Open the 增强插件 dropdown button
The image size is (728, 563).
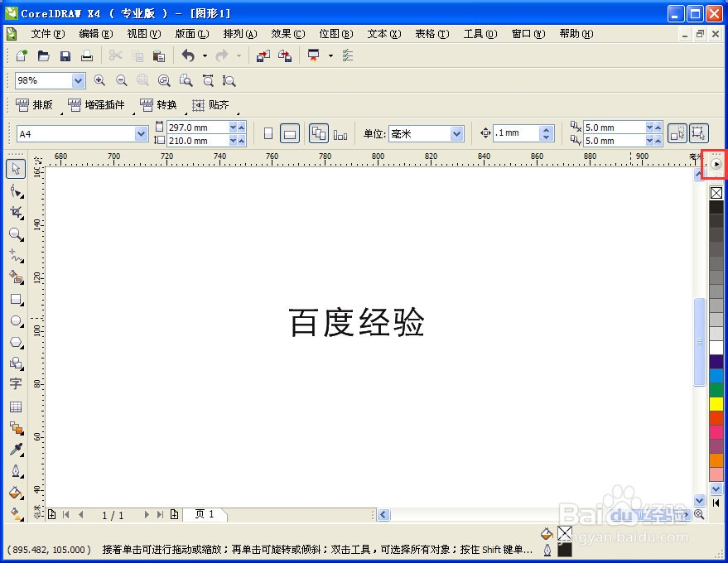pyautogui.click(x=97, y=105)
